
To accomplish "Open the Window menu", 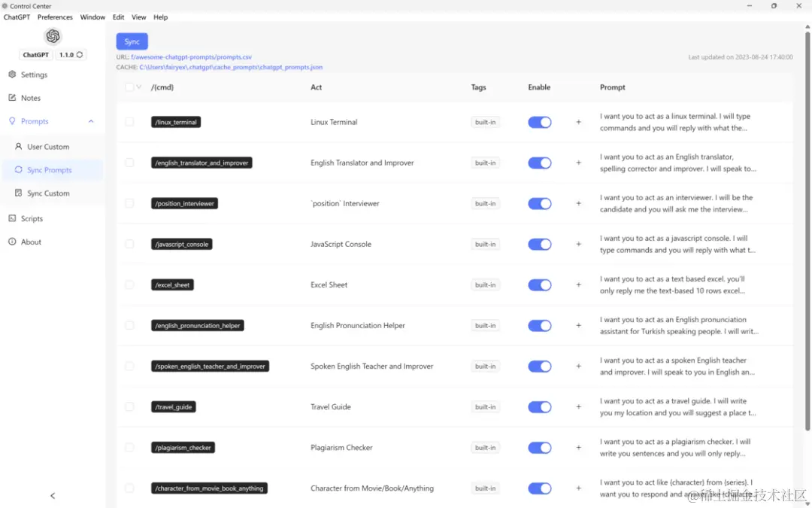I will [92, 17].
